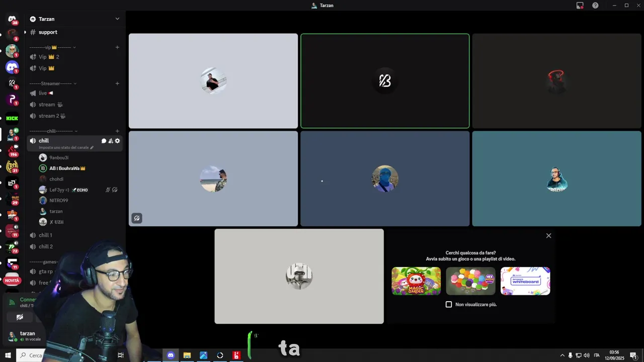Close the activities suggestion panel
This screenshot has width=644, height=362.
[x=548, y=236]
